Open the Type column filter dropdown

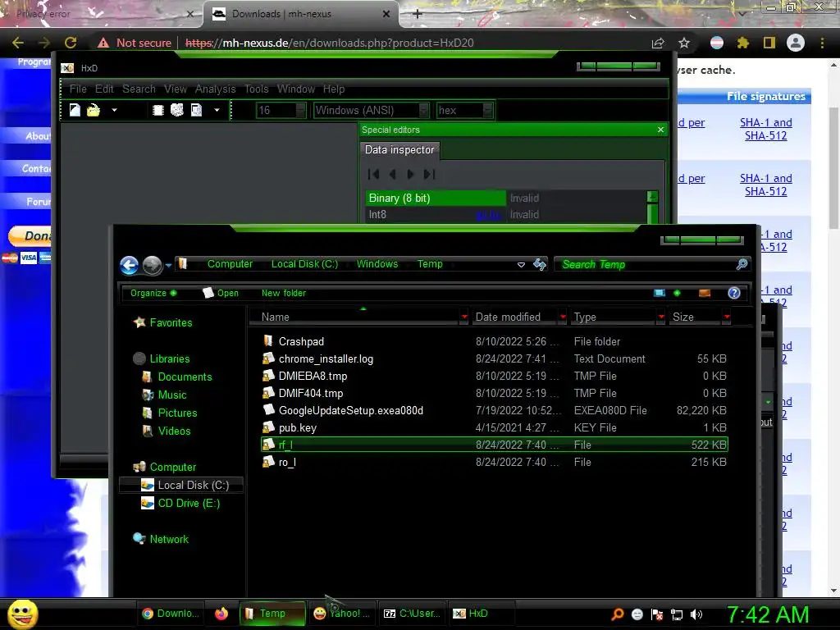coord(661,317)
